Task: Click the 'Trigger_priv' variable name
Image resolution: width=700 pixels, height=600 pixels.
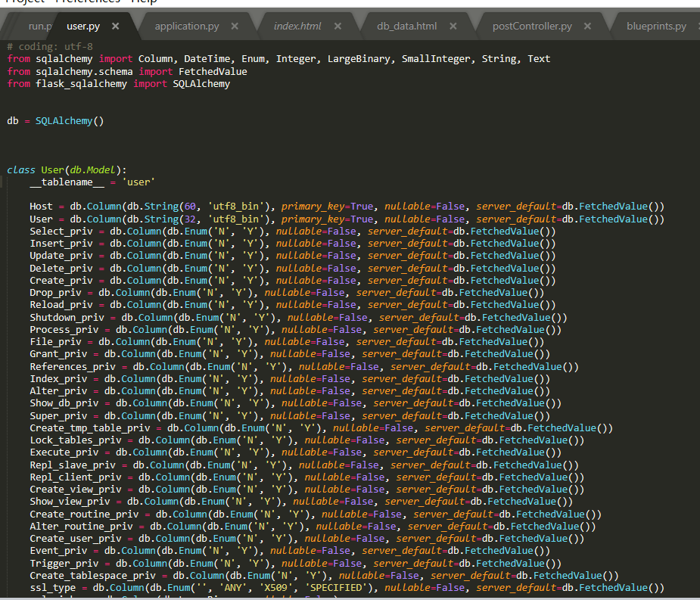Action: (64, 564)
